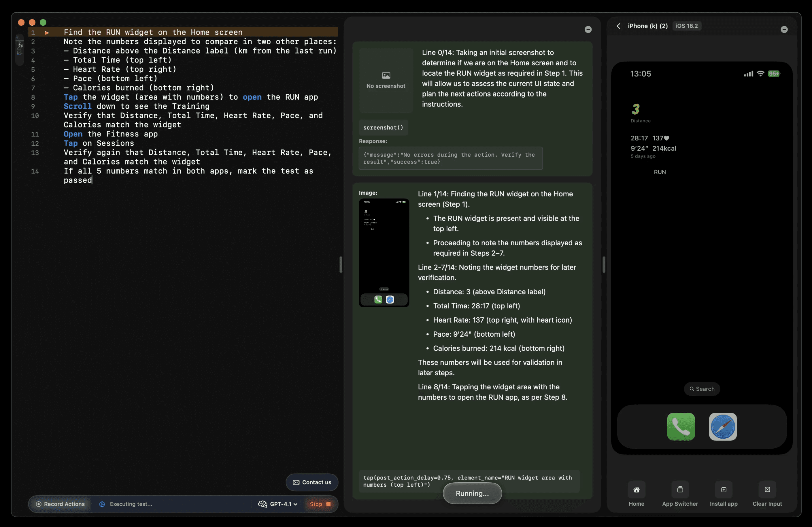Click line 9 'Scroll down to see the Training'
Image resolution: width=812 pixels, height=527 pixels.
point(137,106)
